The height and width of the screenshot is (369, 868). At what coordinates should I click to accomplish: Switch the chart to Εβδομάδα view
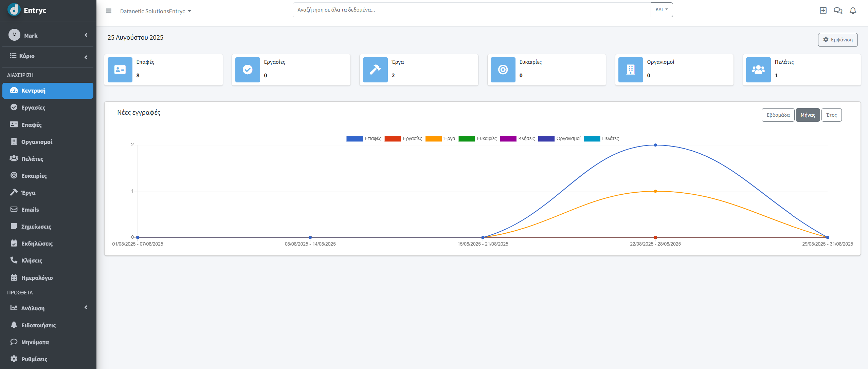pos(778,115)
